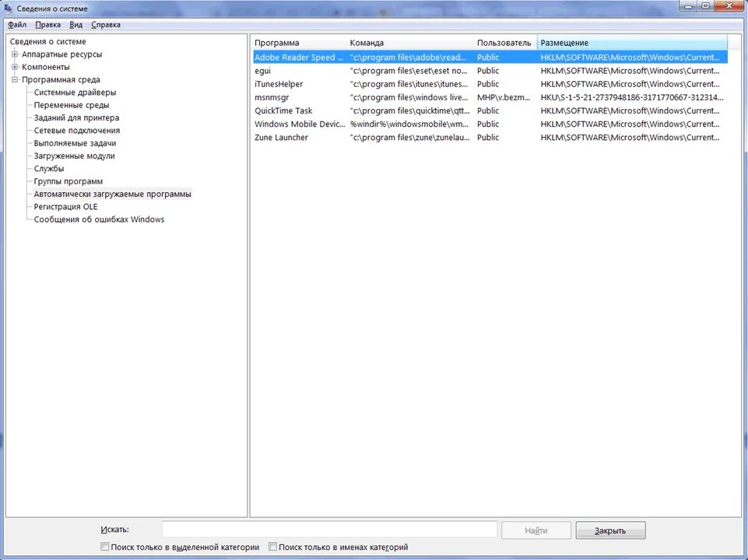This screenshot has height=560, width=748.
Task: Maximize the Сведения о системе window
Action: point(705,6)
